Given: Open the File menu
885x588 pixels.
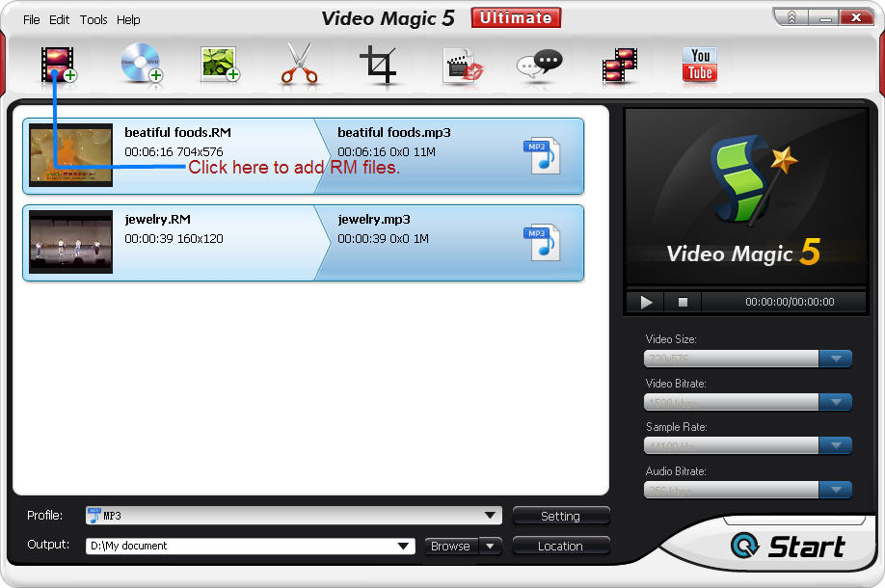Looking at the screenshot, I should 32,19.
